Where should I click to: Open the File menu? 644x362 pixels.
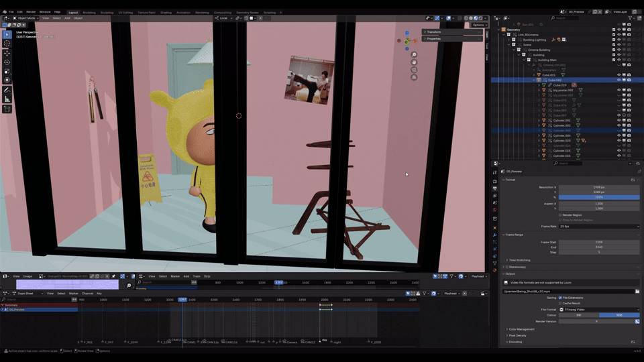(x=11, y=12)
